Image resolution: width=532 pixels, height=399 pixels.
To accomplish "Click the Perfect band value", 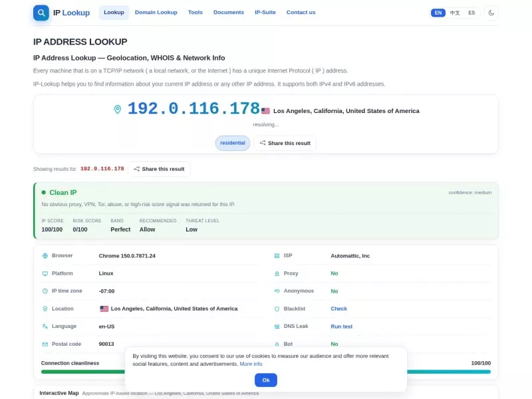I will click(x=120, y=229).
